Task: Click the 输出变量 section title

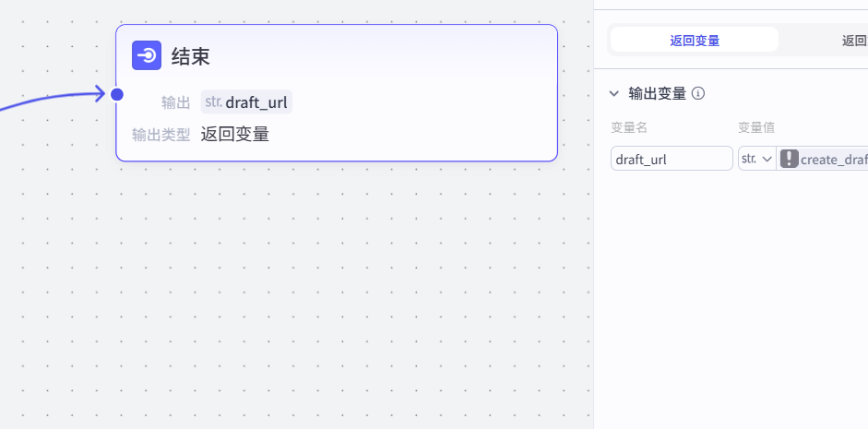Action: (x=657, y=93)
